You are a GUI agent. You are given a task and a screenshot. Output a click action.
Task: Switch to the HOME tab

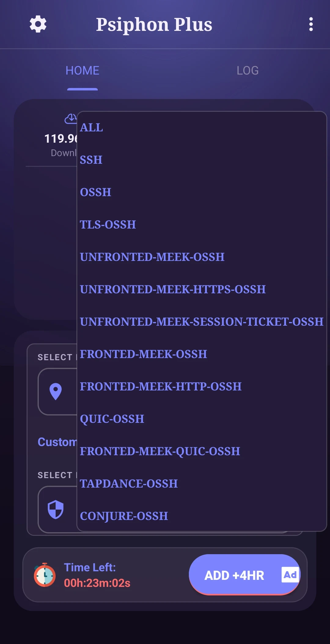(x=82, y=71)
